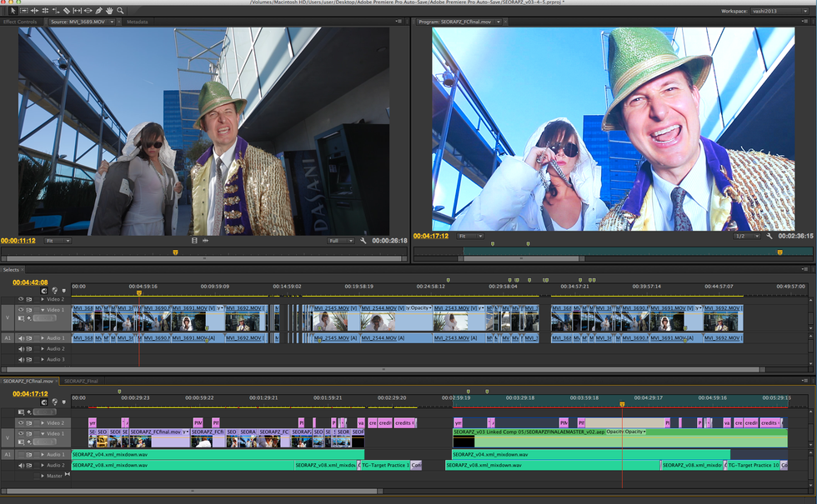Click the Source monitor playhead marker
Screen dimensions: 817x504
[175, 252]
